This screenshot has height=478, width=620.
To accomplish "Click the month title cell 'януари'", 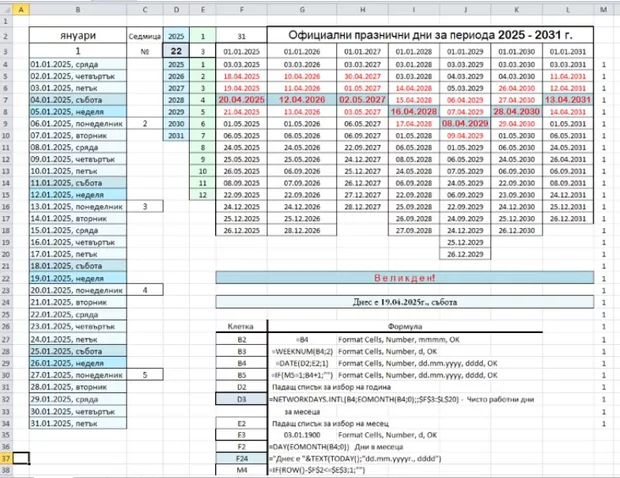I will tap(78, 36).
